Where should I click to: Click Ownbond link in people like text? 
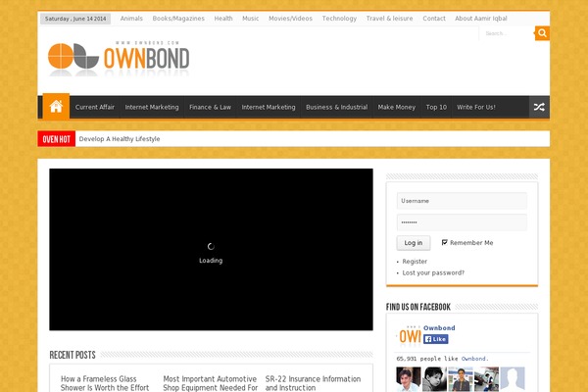pyautogui.click(x=473, y=359)
